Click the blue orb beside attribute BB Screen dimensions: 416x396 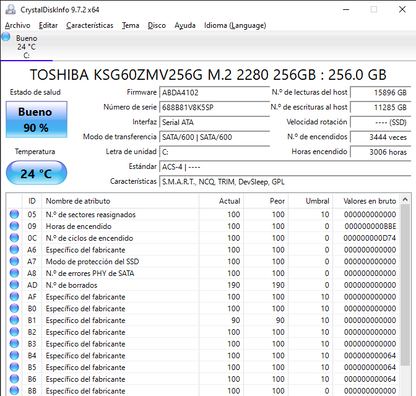click(x=14, y=391)
